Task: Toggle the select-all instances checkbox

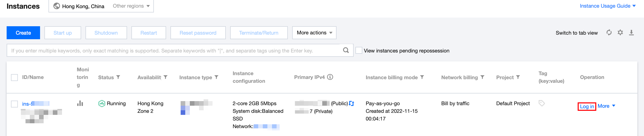Action: pyautogui.click(x=15, y=77)
